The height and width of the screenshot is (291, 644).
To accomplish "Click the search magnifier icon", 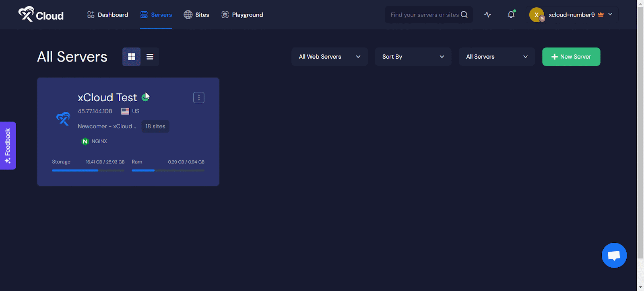I will pyautogui.click(x=464, y=15).
